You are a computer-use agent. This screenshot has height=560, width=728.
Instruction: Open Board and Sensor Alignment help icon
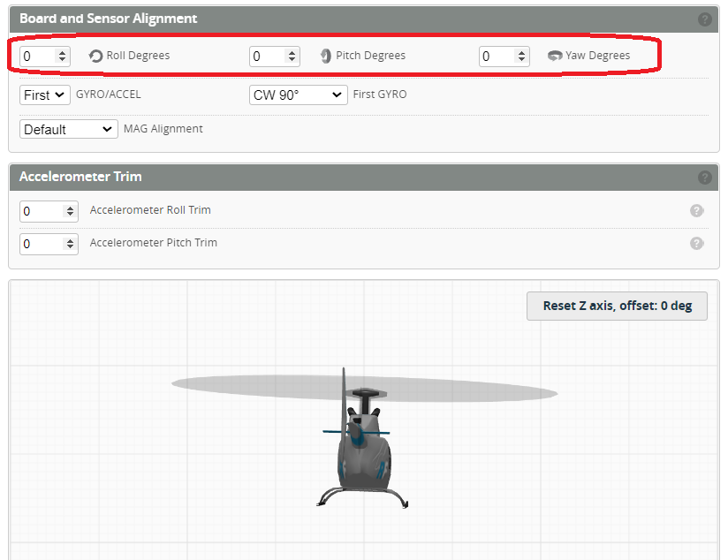(704, 19)
